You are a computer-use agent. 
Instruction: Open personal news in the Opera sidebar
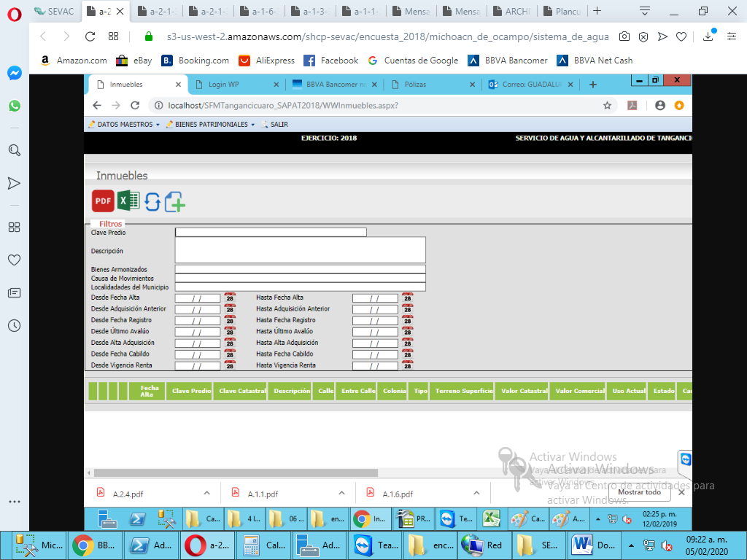click(x=15, y=293)
